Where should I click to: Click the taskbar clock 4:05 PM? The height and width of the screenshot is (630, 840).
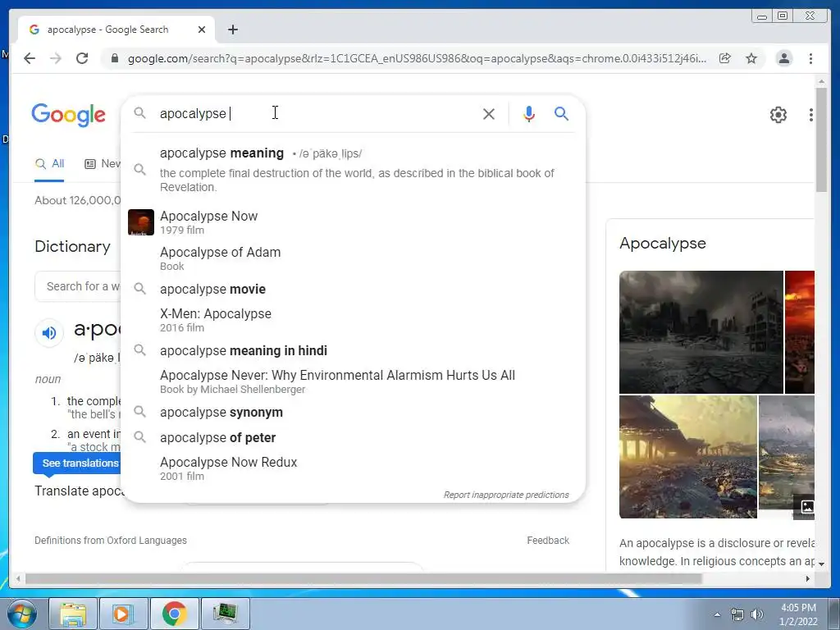[x=798, y=614]
